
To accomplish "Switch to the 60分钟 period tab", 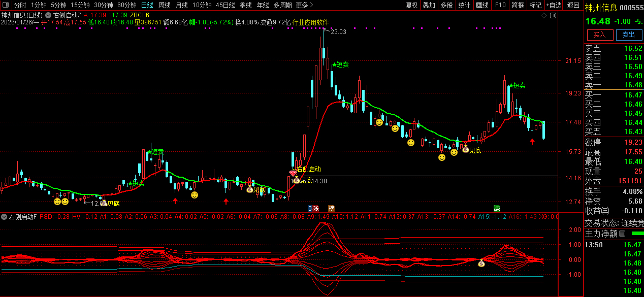I will [x=126, y=5].
